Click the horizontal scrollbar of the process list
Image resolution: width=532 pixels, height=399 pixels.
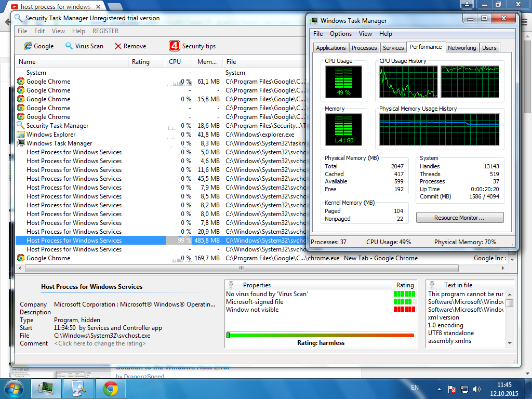242,269
